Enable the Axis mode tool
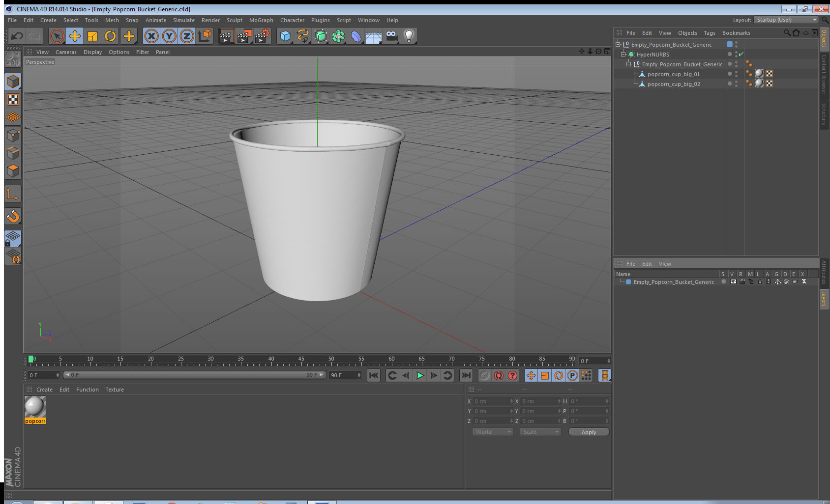 13,194
